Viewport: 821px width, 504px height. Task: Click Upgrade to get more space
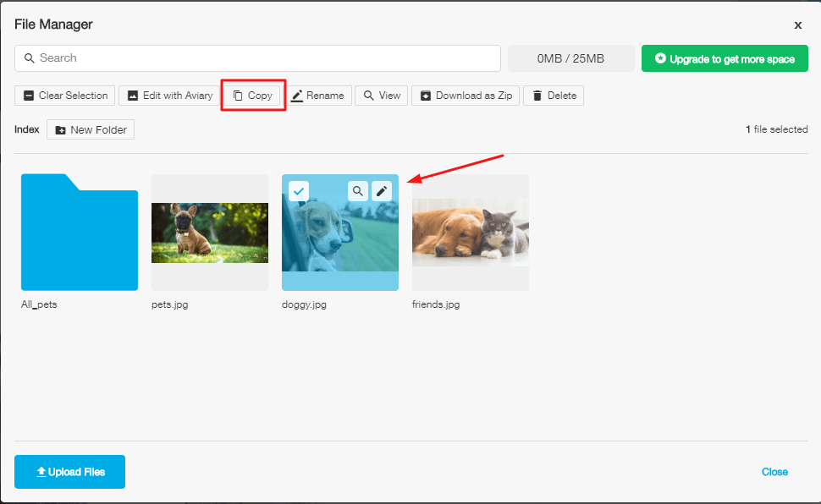pos(725,58)
